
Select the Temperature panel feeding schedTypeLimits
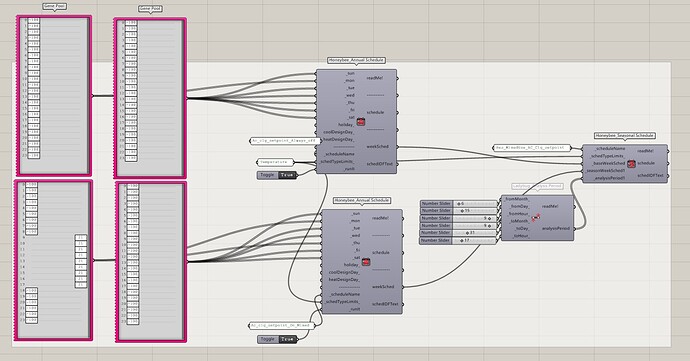[275, 162]
